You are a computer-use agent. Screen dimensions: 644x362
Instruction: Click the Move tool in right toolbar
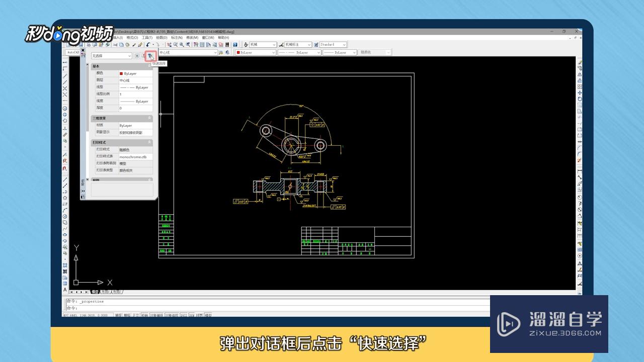click(580, 93)
